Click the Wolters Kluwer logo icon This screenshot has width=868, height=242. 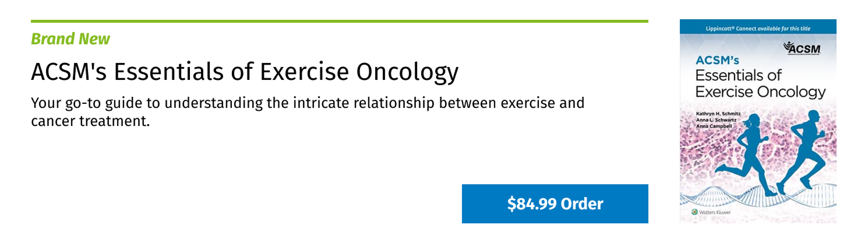click(x=694, y=212)
